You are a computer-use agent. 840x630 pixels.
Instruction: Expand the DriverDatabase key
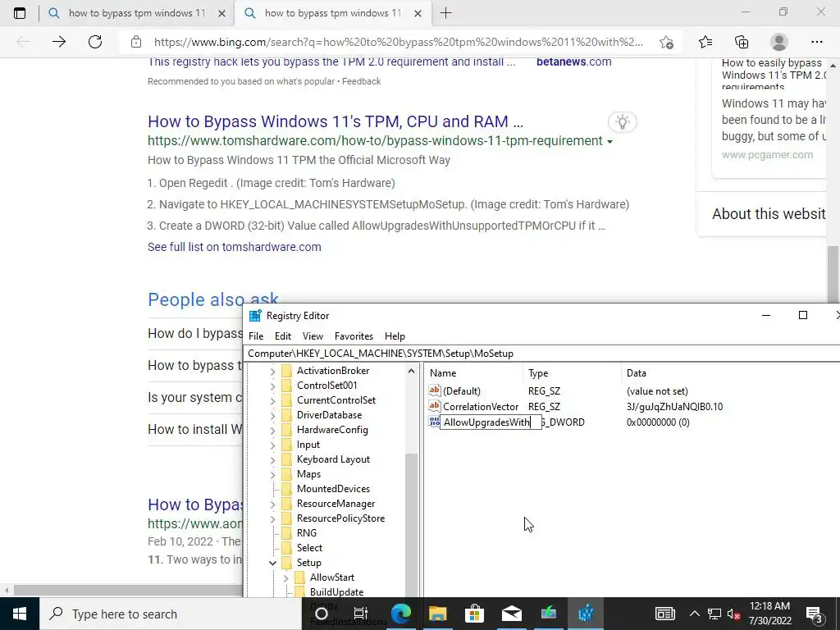point(272,415)
